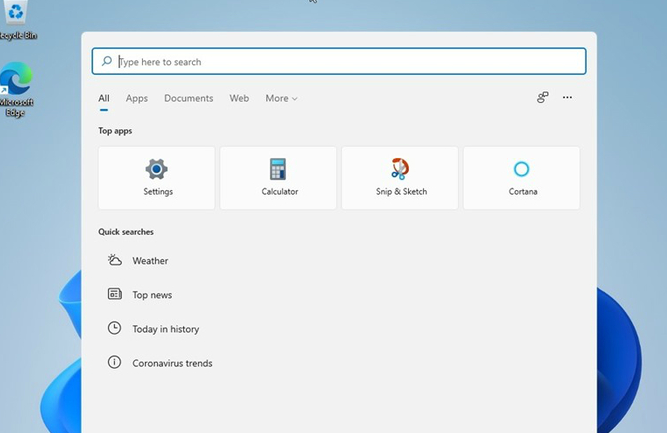Select the All search tab

(x=104, y=98)
